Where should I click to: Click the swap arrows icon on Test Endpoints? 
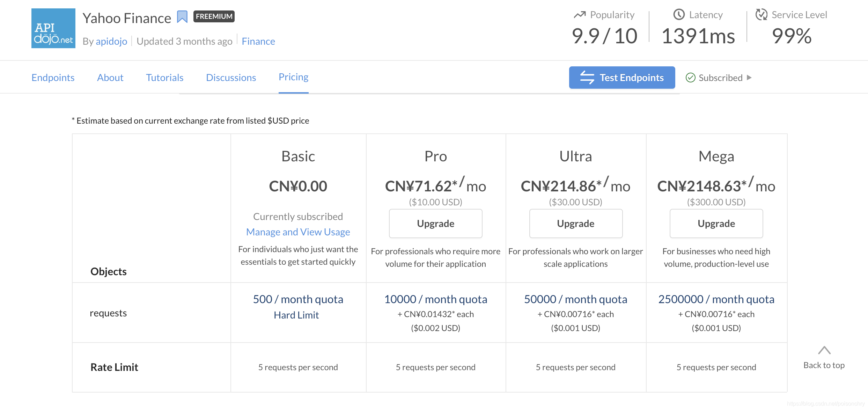coord(587,78)
